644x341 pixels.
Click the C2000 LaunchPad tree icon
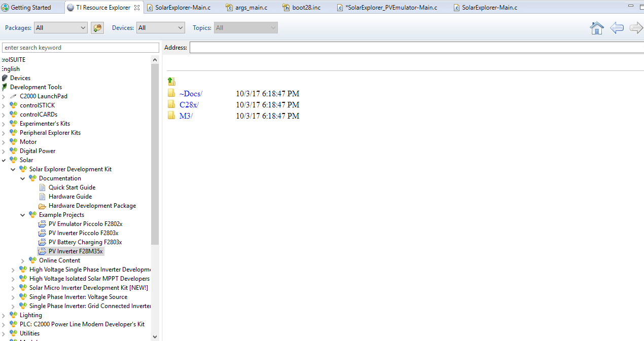tap(14, 96)
